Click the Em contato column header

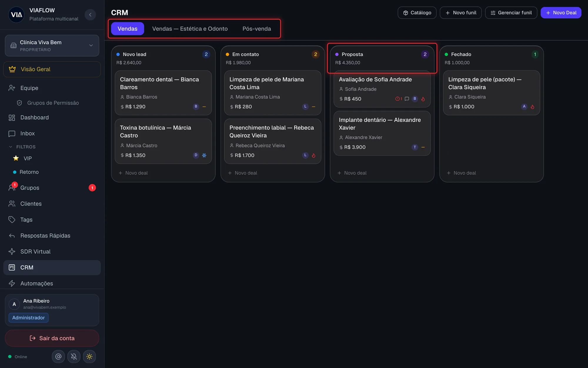273,58
